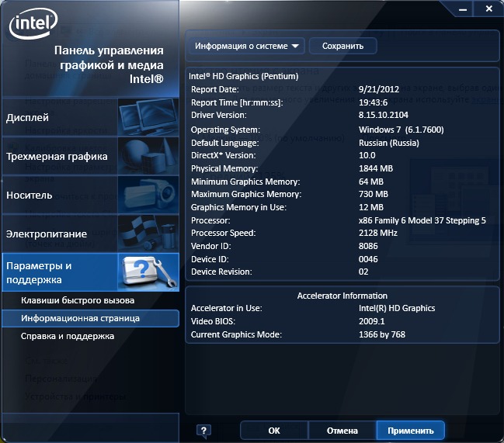
Task: Select the Трехмерная графика 3D shapes icon
Action: [148, 156]
